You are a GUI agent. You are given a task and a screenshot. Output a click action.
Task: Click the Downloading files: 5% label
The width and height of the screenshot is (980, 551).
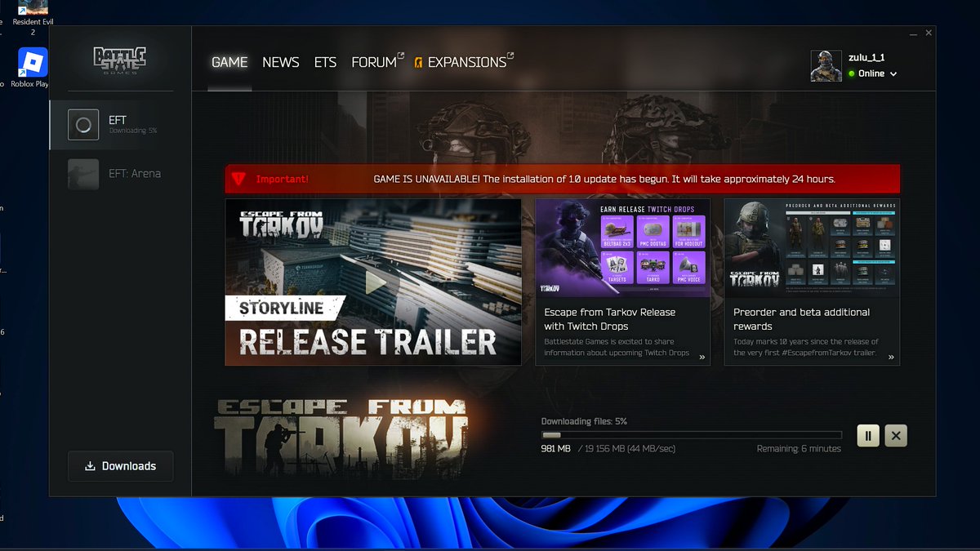[584, 421]
